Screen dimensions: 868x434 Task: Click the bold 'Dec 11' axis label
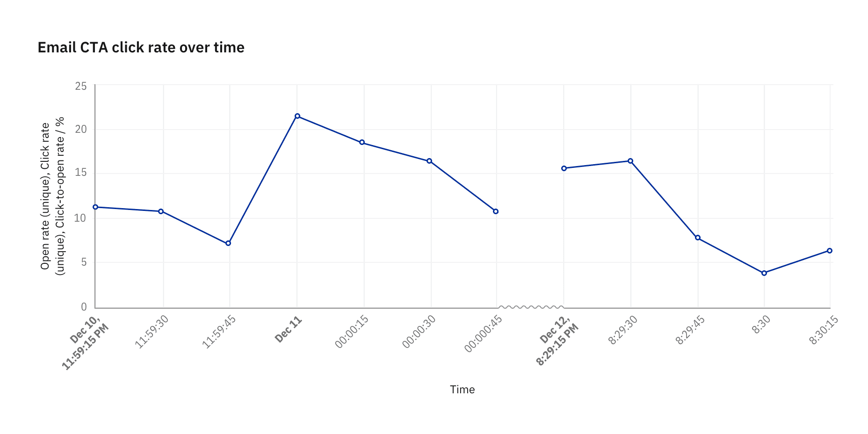(289, 330)
